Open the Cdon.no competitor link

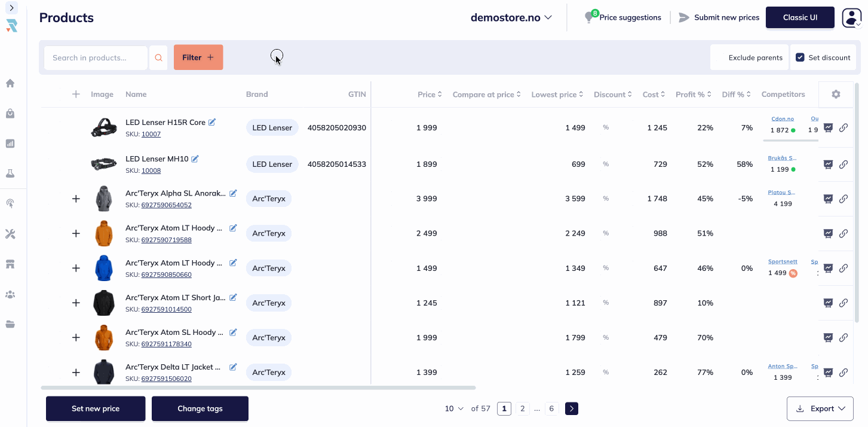click(x=783, y=119)
